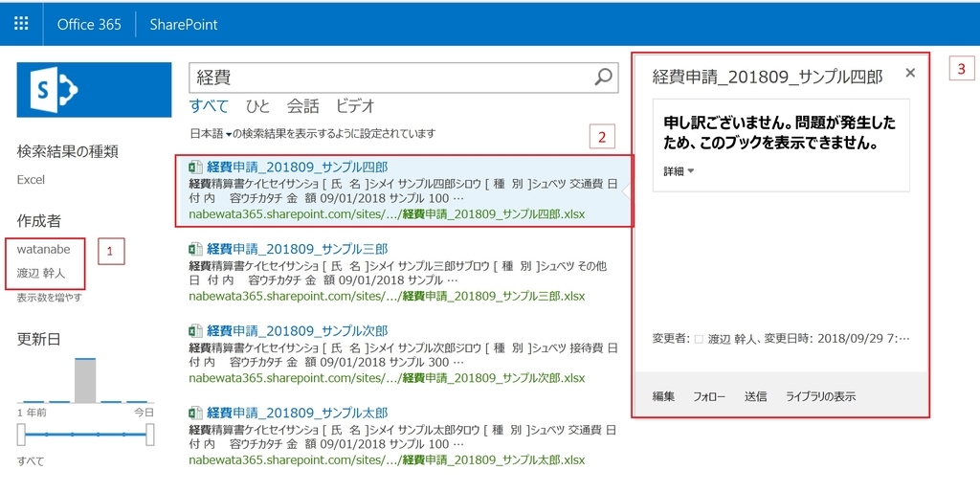The height and width of the screenshot is (492, 980).
Task: Click Excel icon of サンプル四郎 result
Action: (195, 167)
